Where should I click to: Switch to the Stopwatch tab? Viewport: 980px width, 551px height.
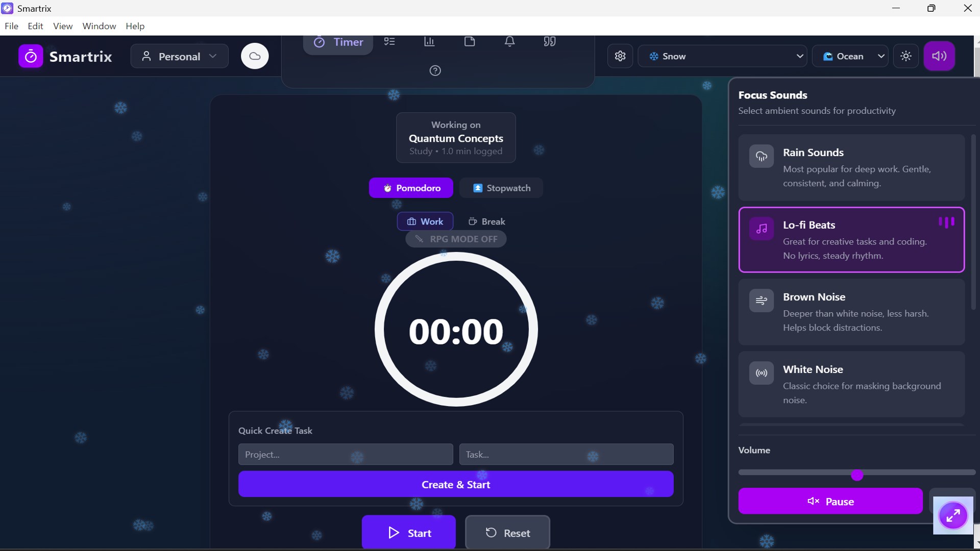(501, 188)
